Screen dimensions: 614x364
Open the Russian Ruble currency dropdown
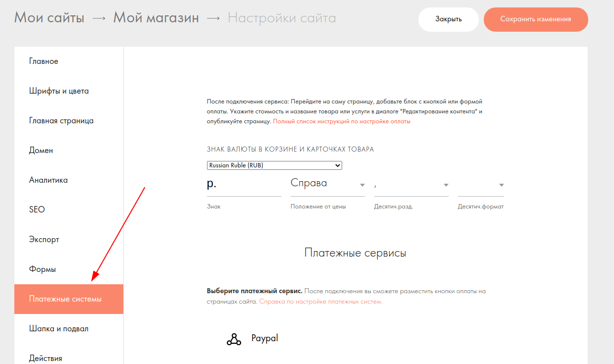click(x=274, y=165)
